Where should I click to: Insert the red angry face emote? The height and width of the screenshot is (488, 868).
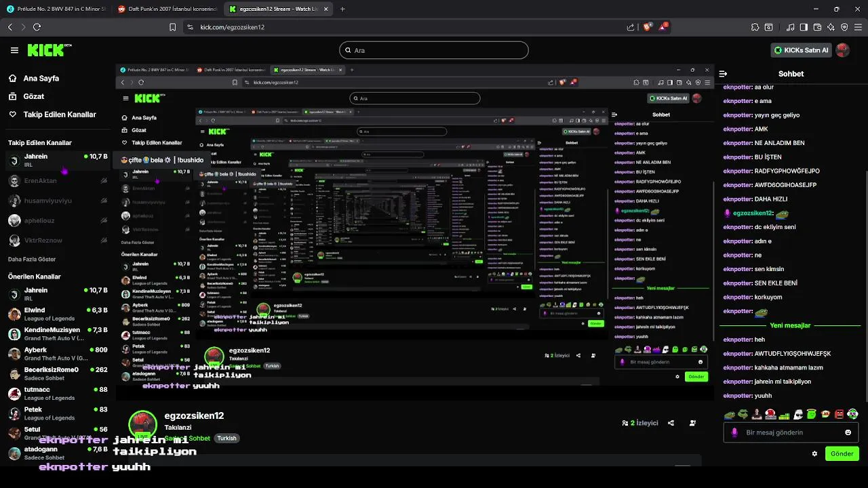[839, 414]
